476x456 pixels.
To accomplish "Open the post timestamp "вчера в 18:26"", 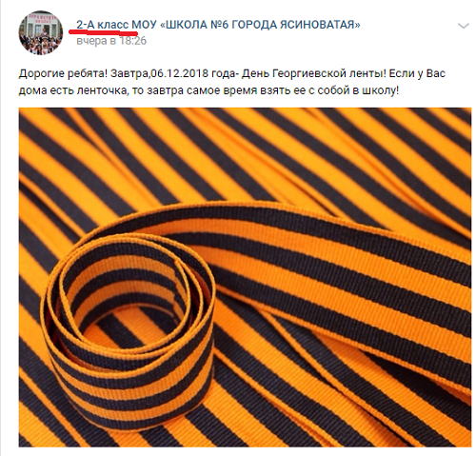I will tap(111, 41).
